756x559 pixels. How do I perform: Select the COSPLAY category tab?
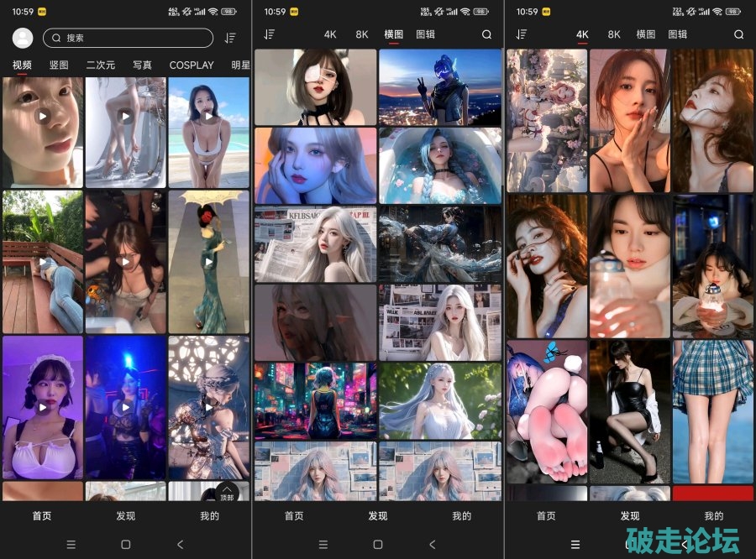pyautogui.click(x=192, y=65)
